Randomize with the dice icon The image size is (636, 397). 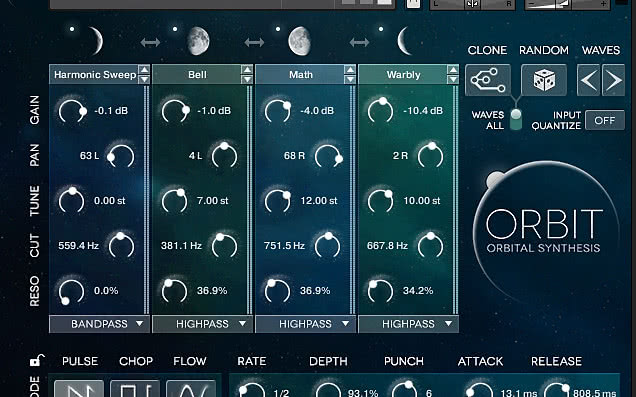544,80
